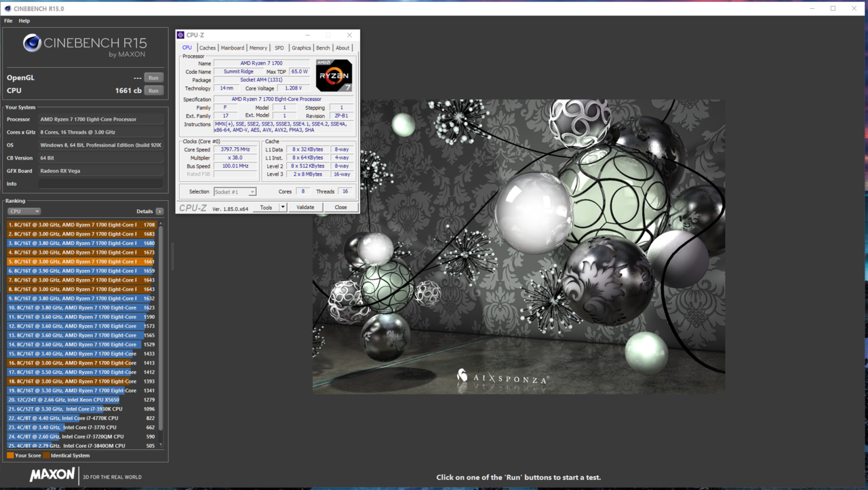Click the MAXON logo at bottom left
868x490 pixels.
point(52,475)
